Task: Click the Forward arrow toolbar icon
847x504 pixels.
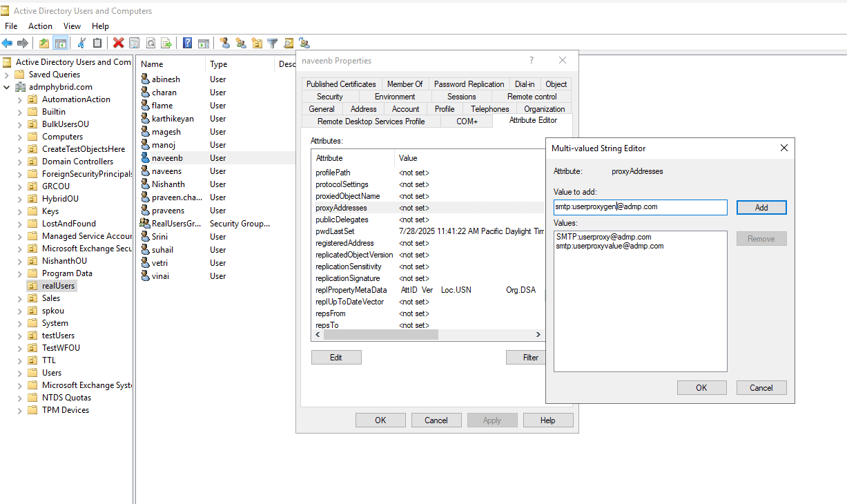Action: (x=22, y=43)
